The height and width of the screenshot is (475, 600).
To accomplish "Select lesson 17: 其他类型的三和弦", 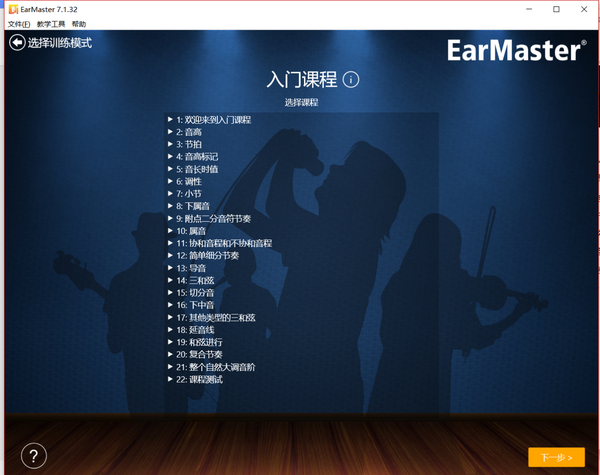I will click(x=216, y=317).
